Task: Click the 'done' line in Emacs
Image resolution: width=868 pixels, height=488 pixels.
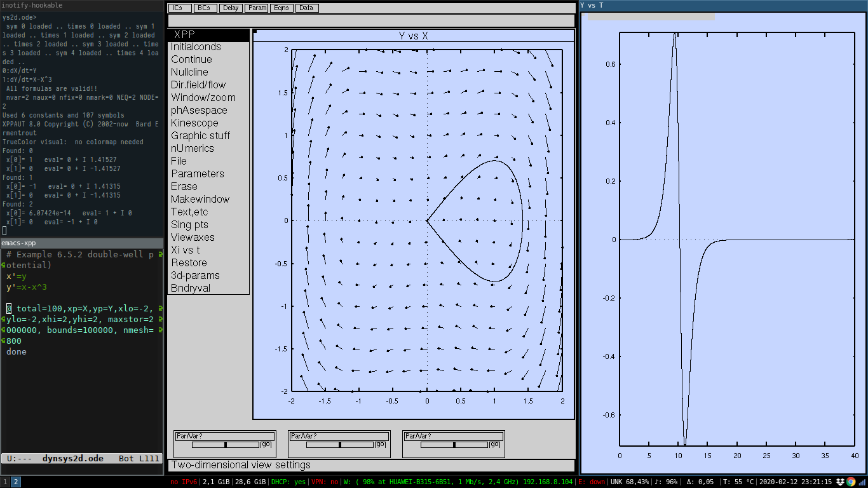Action: click(x=17, y=351)
